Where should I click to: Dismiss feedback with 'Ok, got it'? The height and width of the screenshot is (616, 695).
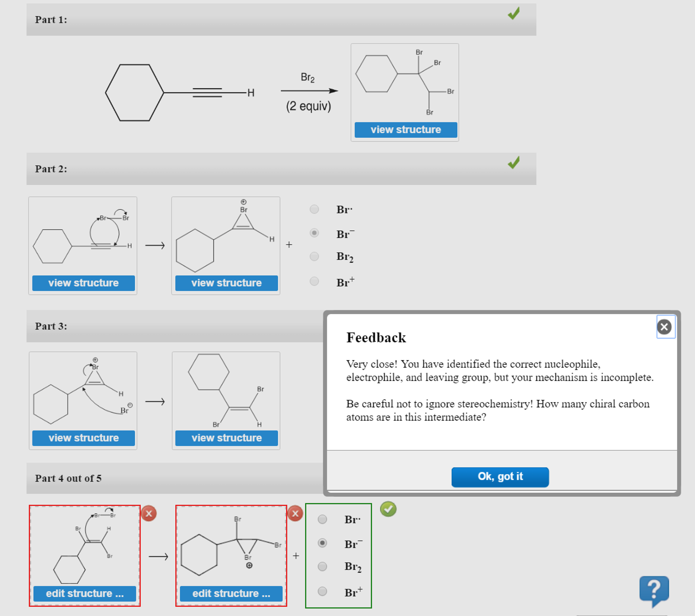(500, 477)
